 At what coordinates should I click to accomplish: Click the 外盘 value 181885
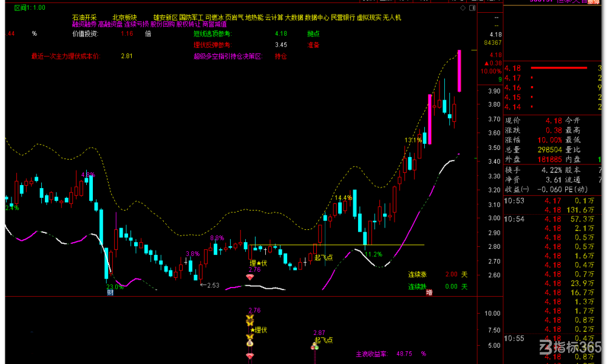(x=550, y=160)
